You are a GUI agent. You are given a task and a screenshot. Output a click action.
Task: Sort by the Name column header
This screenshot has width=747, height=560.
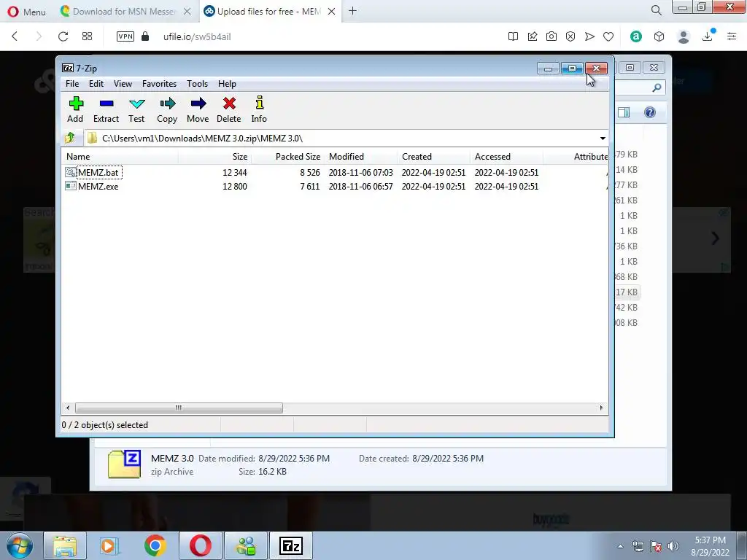coord(120,157)
